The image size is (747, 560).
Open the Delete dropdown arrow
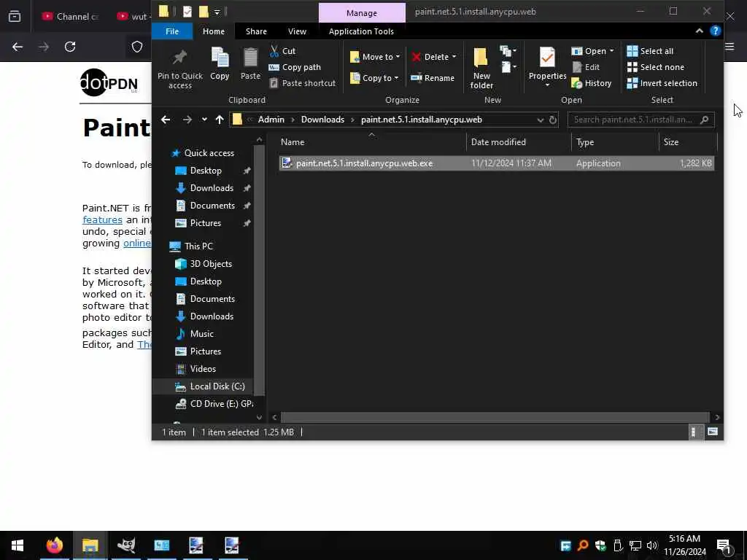click(454, 57)
